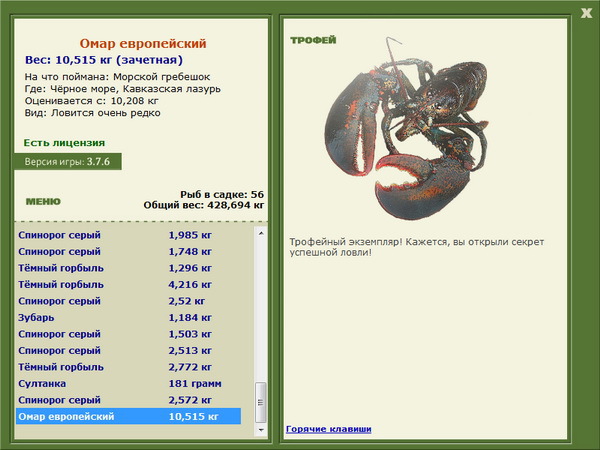This screenshot has height=450, width=600.
Task: Select the Тёмный горбыль 2,772 кг row
Action: tap(129, 367)
